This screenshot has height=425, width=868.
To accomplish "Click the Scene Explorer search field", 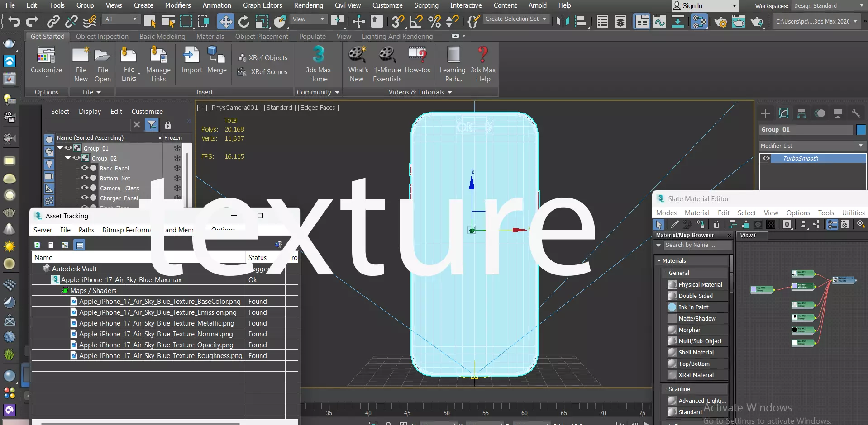I will click(88, 125).
